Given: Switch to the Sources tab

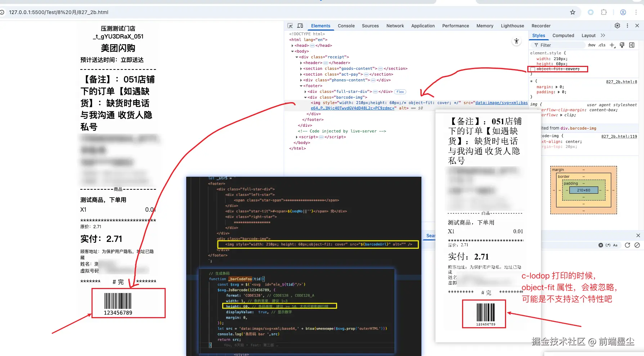Looking at the screenshot, I should tap(370, 26).
